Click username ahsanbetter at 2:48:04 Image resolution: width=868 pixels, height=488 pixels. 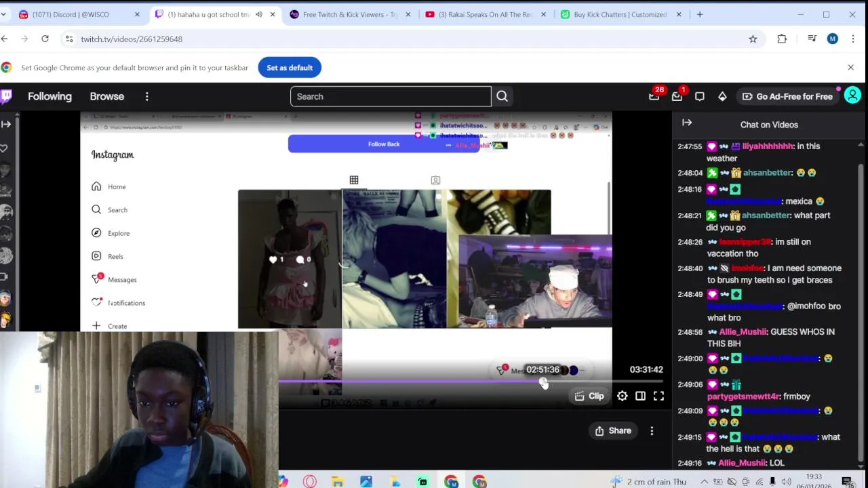(767, 173)
